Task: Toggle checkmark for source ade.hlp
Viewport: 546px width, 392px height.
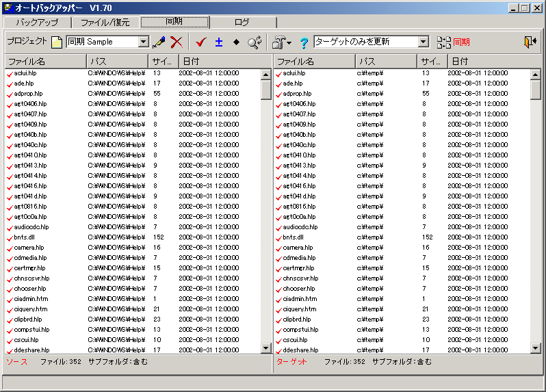Action: coord(10,84)
